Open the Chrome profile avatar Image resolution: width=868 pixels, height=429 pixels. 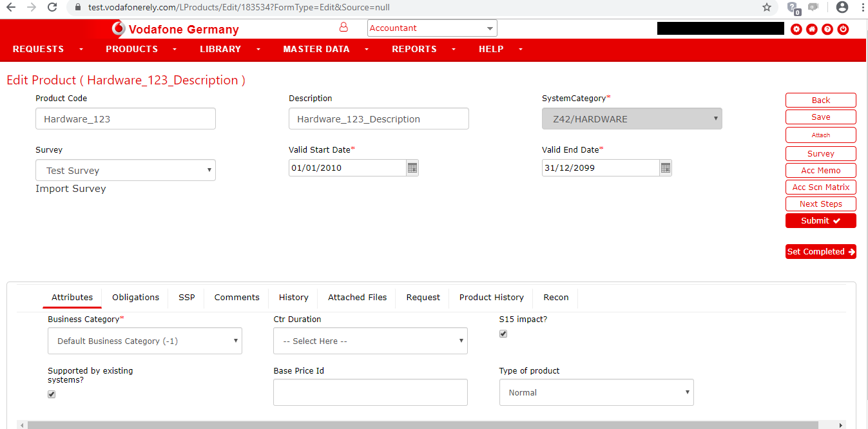[x=842, y=8]
